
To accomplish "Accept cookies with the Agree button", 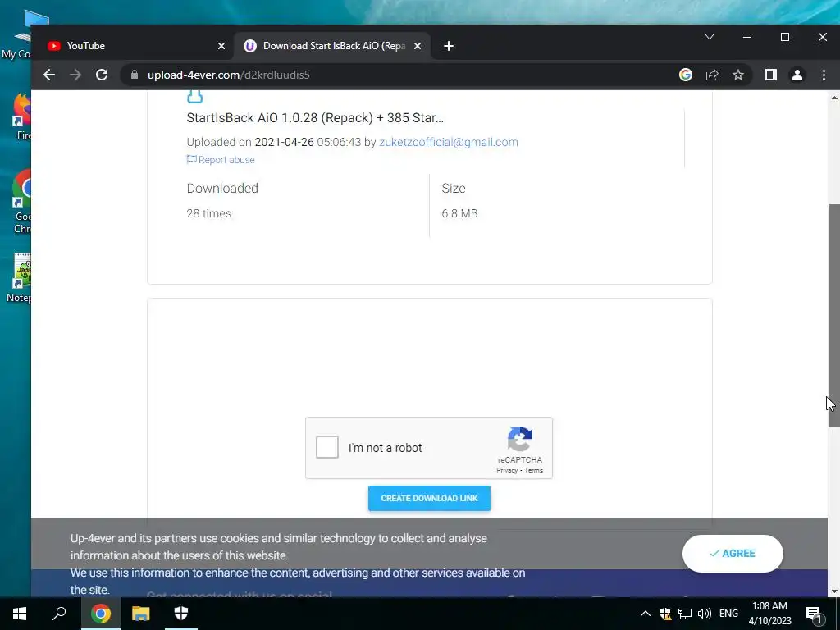I will click(733, 554).
